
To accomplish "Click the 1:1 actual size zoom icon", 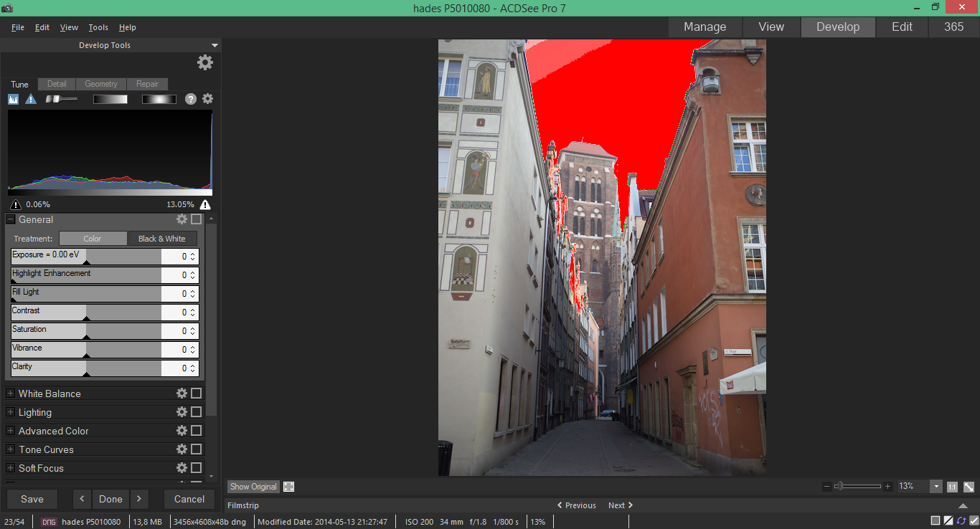I will click(x=952, y=487).
